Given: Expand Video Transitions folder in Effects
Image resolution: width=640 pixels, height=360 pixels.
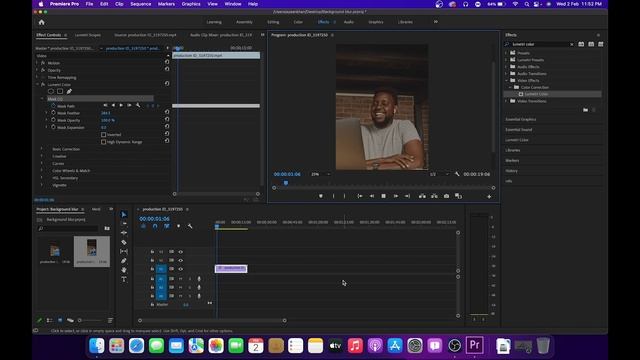Looking at the screenshot, I should pos(506,101).
